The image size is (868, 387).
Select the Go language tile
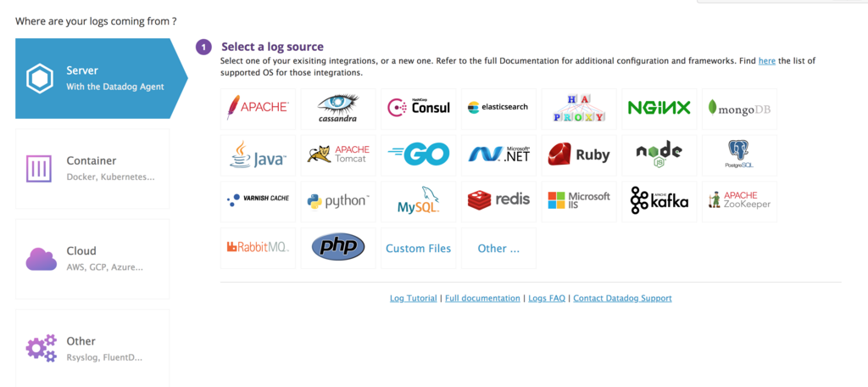[x=419, y=155]
